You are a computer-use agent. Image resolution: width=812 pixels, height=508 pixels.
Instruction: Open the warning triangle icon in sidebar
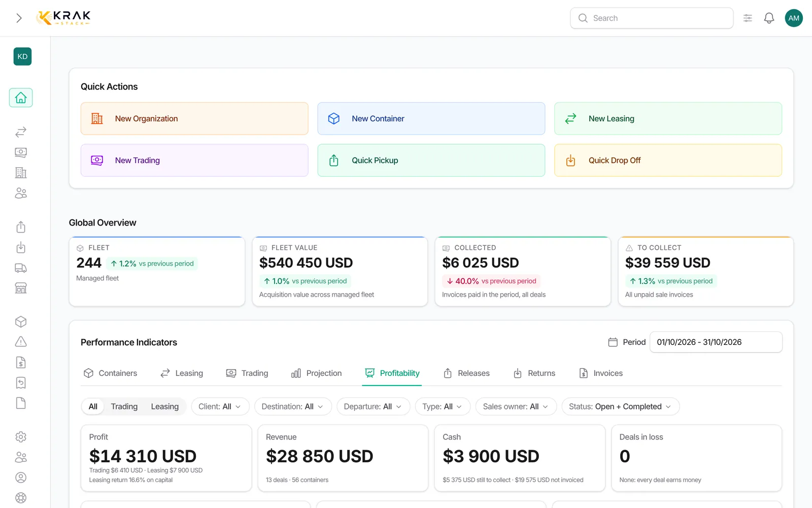pyautogui.click(x=21, y=342)
